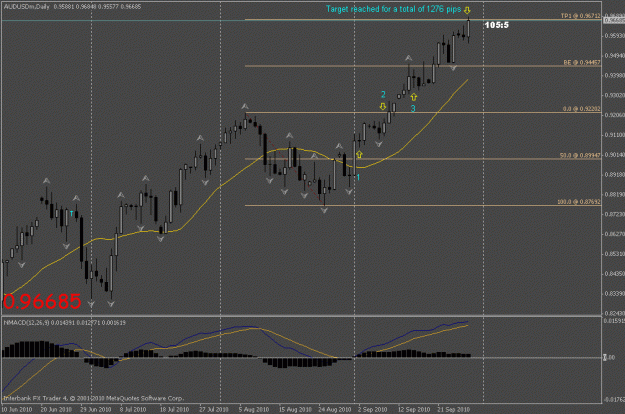Click the 18 Jul 2010 date label
This screenshot has width=625, height=414.
tap(174, 409)
